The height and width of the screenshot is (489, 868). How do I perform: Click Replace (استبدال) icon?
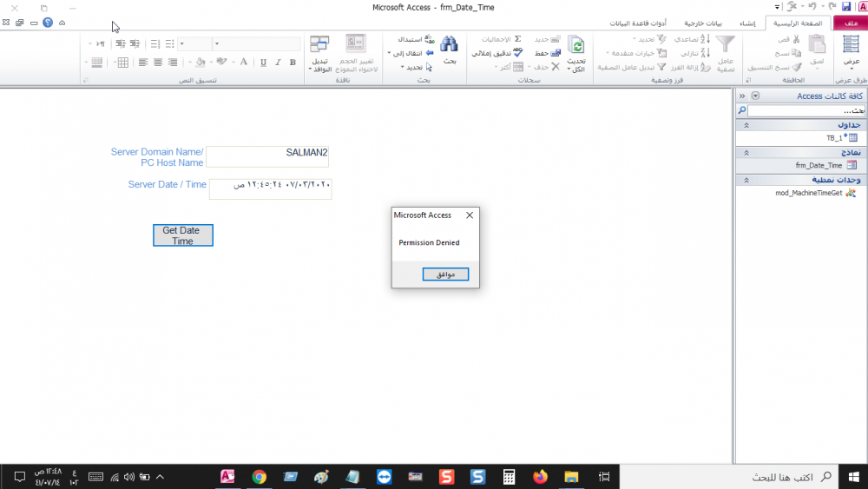[x=430, y=39]
